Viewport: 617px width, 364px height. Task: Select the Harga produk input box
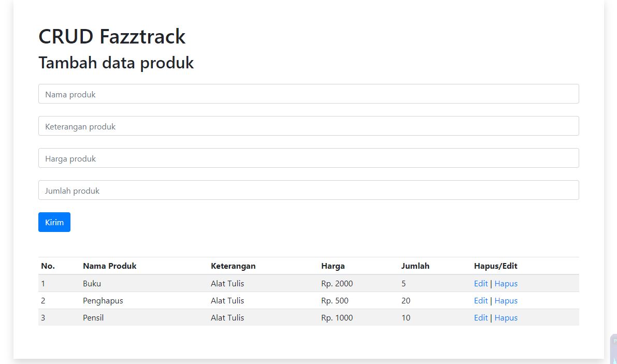tap(309, 158)
